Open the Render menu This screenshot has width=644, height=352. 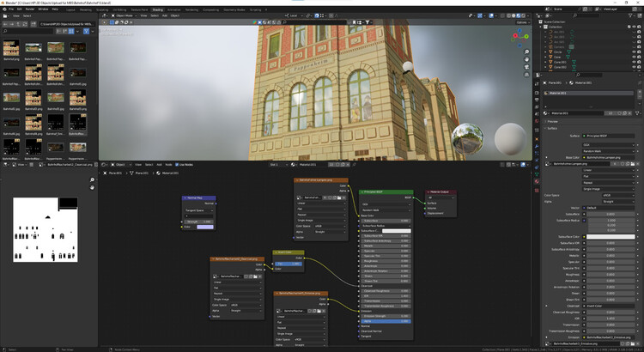click(30, 9)
